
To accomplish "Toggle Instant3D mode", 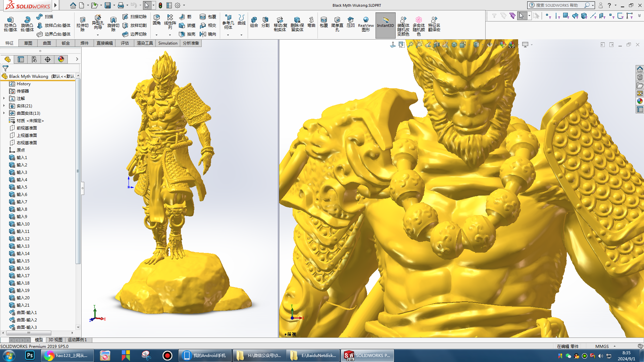I will pos(385,25).
